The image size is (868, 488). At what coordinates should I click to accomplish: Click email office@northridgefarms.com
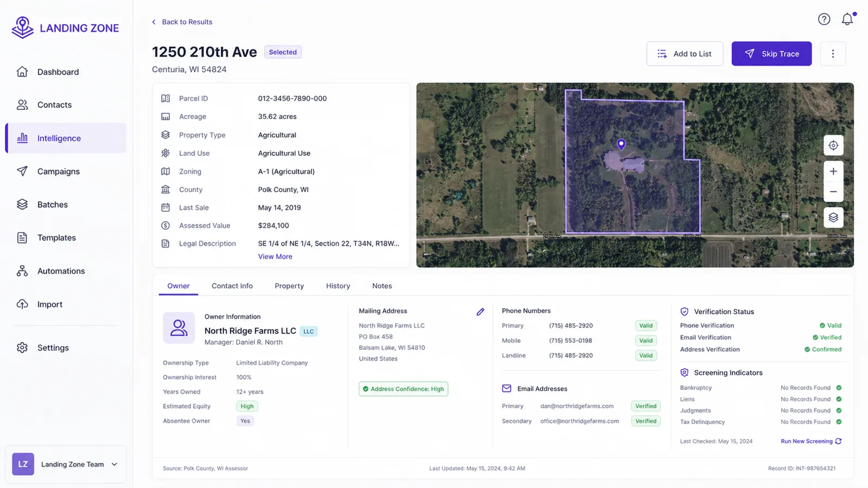coord(579,421)
